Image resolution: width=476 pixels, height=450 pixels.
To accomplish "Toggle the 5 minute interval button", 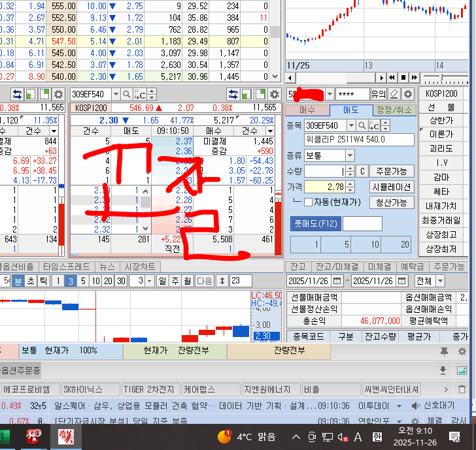I will click(83, 281).
